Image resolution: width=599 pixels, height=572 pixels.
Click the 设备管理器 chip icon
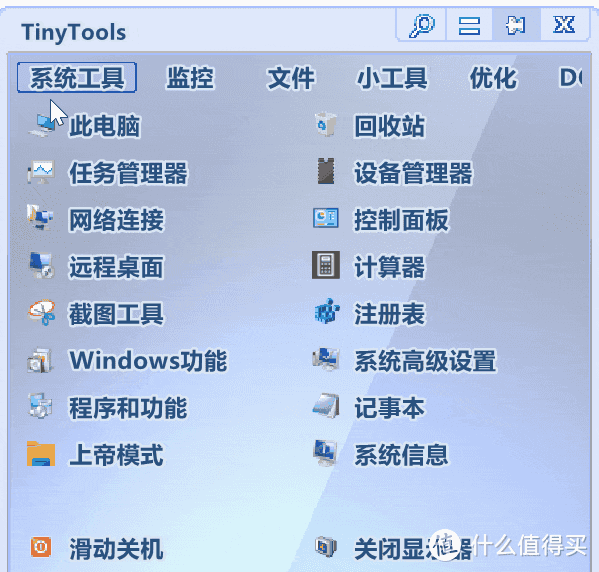[x=326, y=171]
